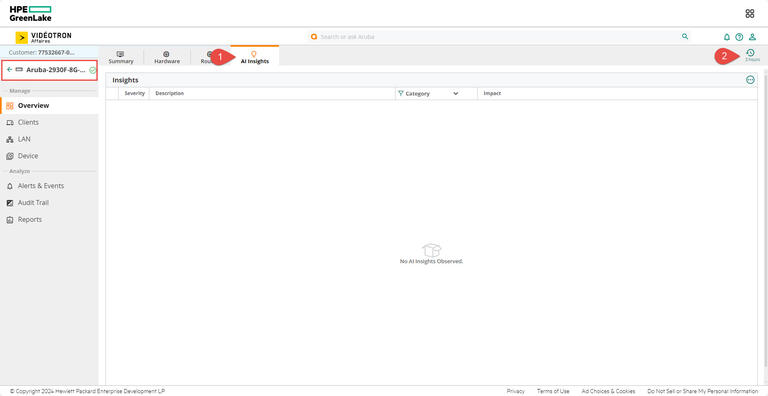Image resolution: width=768 pixels, height=396 pixels.
Task: Click the Vidéotron Affaires logo
Action: (44, 38)
